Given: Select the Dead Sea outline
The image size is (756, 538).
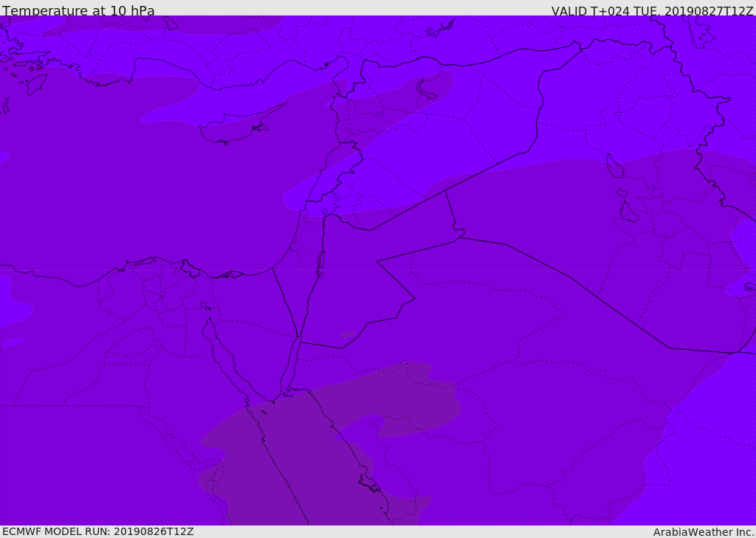Looking at the screenshot, I should tap(320, 263).
